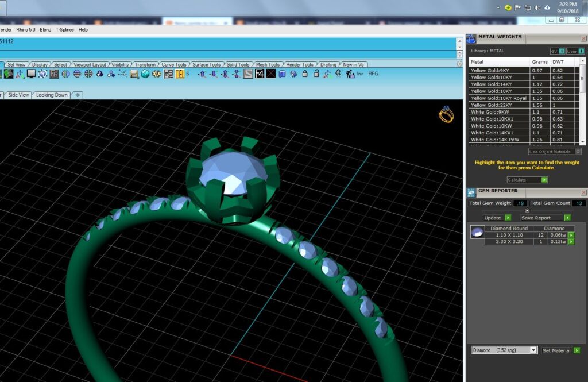Switch to Looking Down viewport tab

coord(52,95)
